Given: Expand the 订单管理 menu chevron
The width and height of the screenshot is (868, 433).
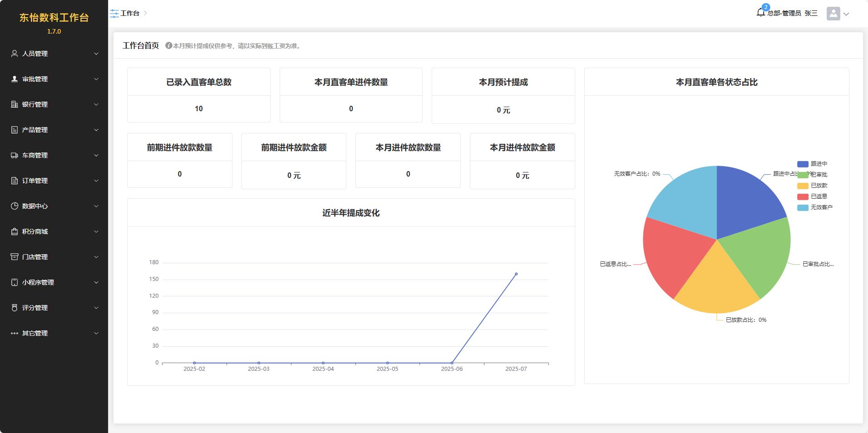Looking at the screenshot, I should [96, 181].
